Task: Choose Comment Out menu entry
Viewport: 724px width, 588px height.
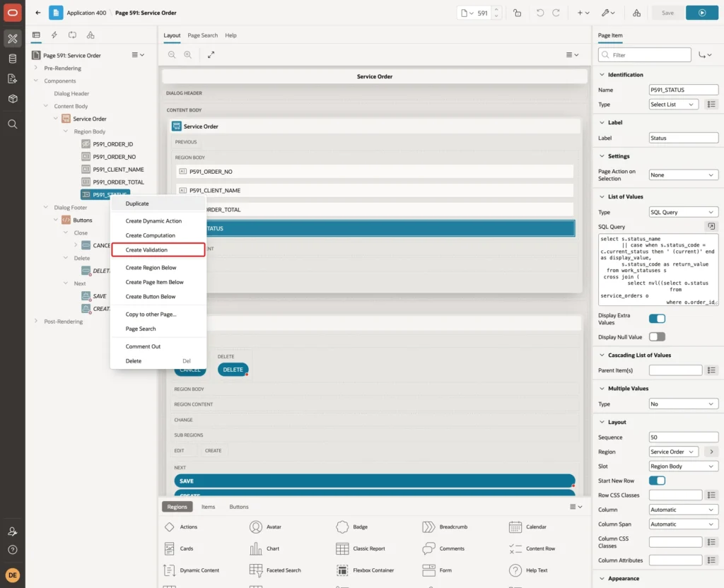Action: 158,346
